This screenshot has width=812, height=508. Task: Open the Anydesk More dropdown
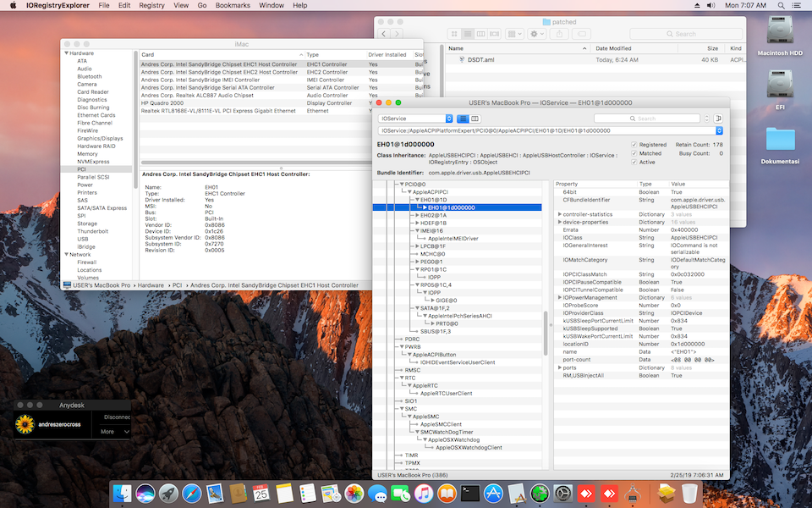(x=114, y=431)
